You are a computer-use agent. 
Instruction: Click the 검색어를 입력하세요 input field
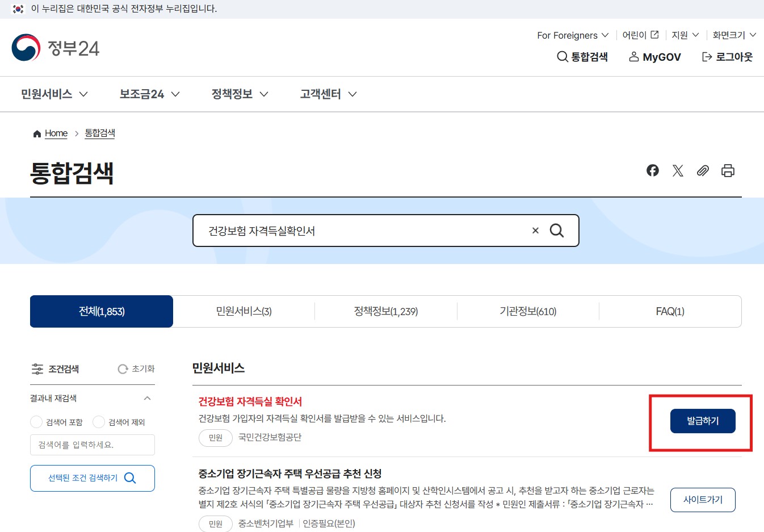[x=93, y=445]
